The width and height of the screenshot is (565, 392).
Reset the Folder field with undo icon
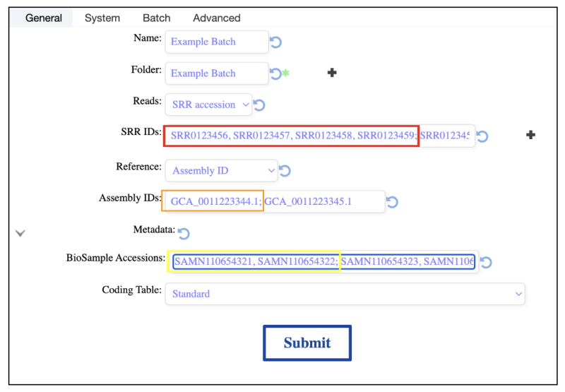click(275, 73)
